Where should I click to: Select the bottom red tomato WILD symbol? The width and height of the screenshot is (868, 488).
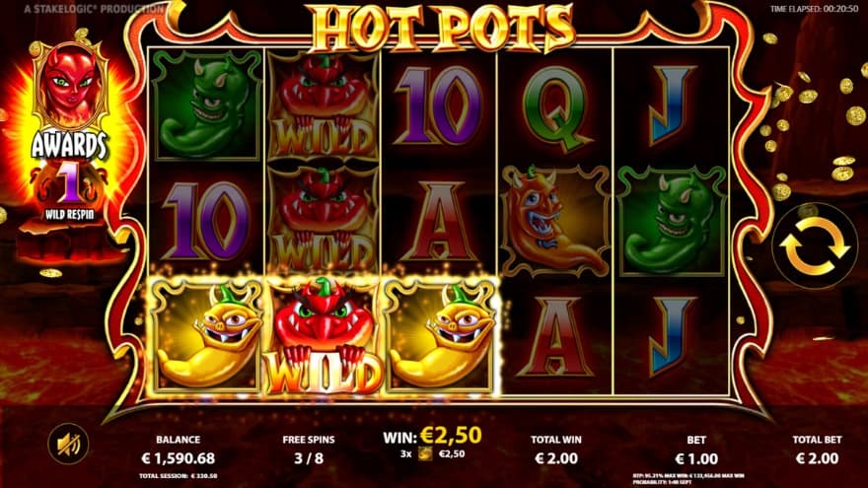[x=324, y=336]
